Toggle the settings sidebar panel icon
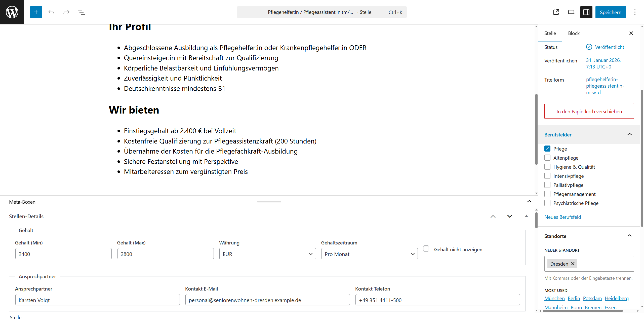Screen dimensions: 644x322 586,12
